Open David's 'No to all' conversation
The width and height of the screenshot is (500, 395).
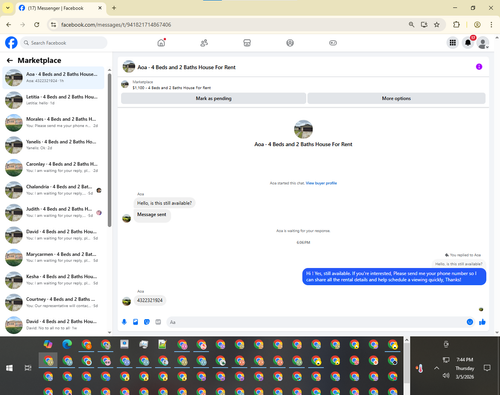[53, 325]
